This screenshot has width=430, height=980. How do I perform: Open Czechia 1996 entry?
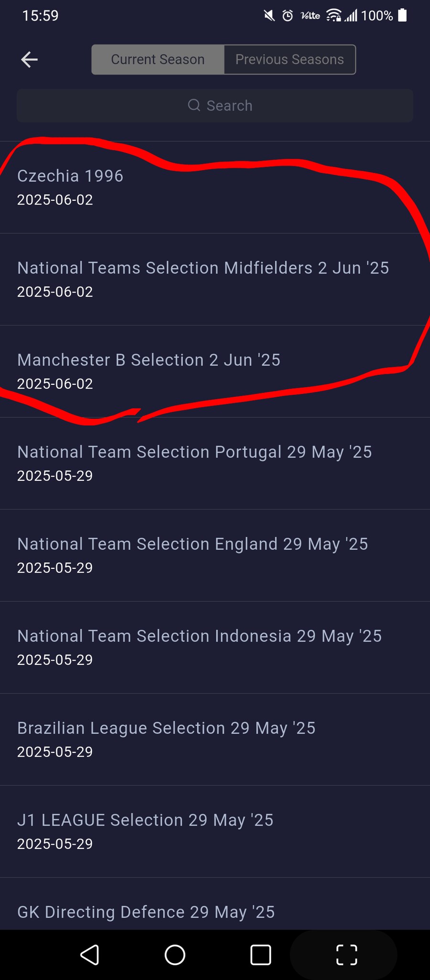215,187
